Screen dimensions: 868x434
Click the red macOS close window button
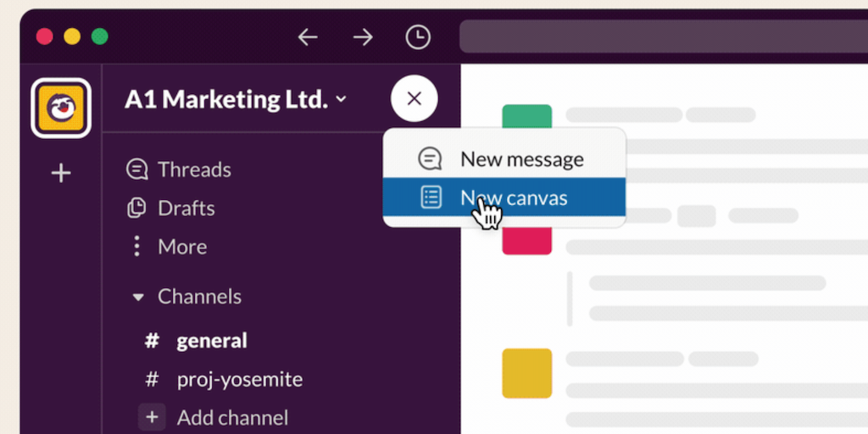[44, 36]
